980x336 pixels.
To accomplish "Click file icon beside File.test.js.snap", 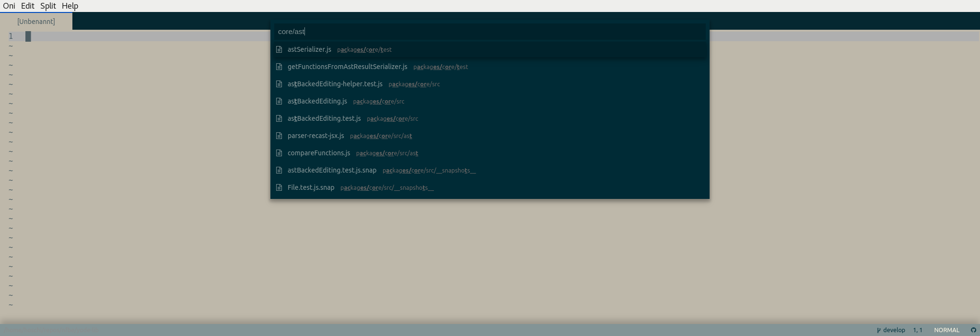I will click(279, 187).
